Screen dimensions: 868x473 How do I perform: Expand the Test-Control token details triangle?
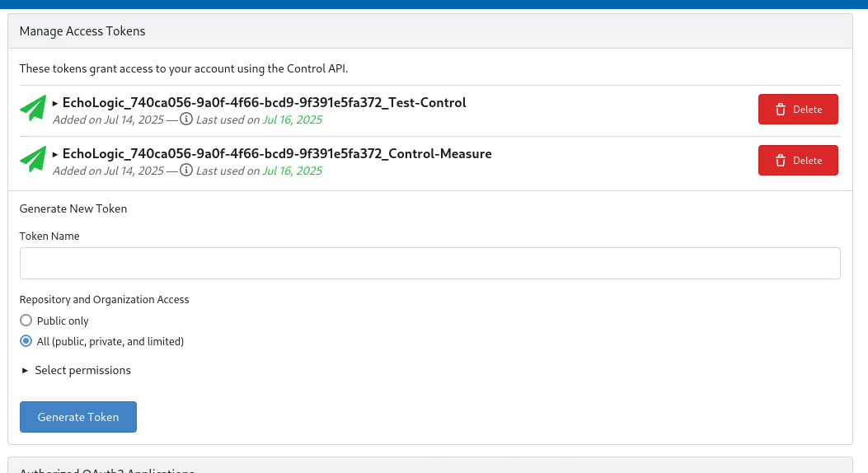tap(54, 103)
